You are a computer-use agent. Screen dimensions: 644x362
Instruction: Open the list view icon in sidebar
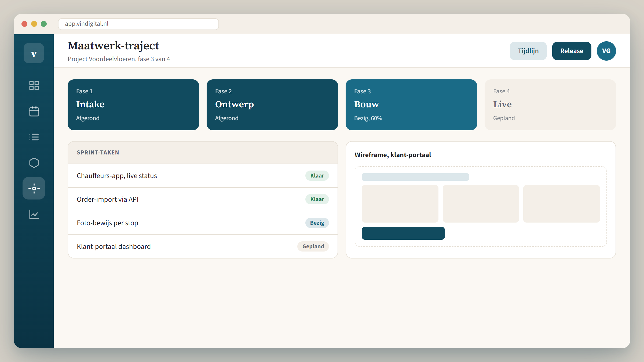[34, 137]
